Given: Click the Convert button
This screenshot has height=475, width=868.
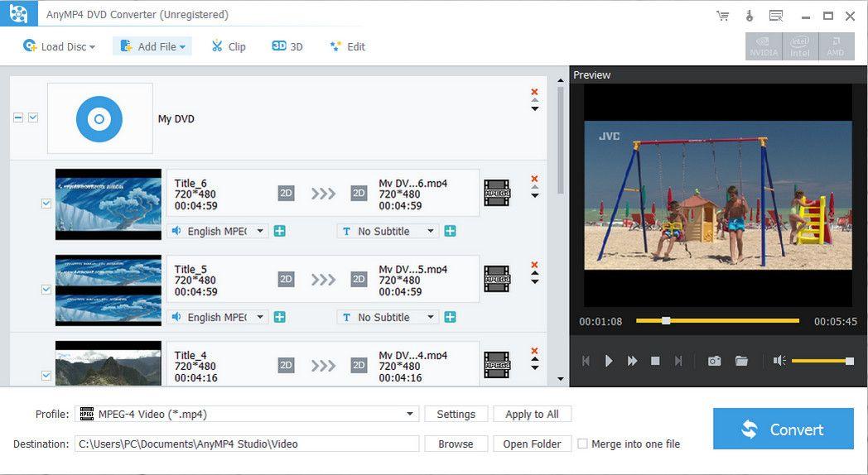Looking at the screenshot, I should [783, 429].
